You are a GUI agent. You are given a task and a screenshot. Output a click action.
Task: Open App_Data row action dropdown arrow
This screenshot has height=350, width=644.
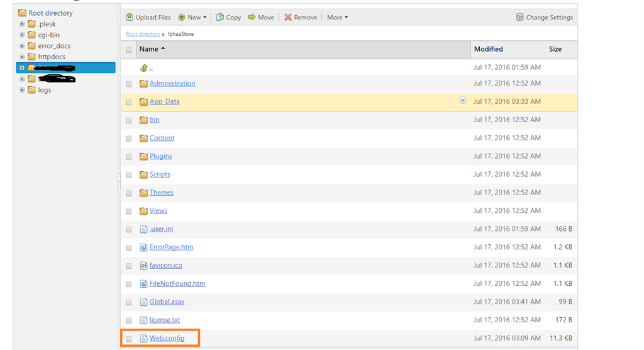(x=462, y=100)
